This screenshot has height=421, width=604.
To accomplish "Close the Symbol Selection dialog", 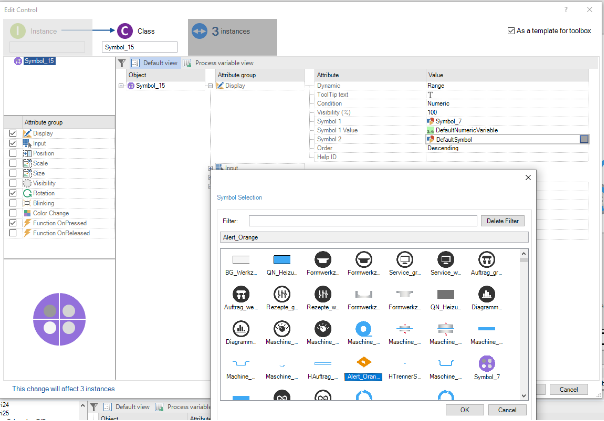I will point(528,177).
